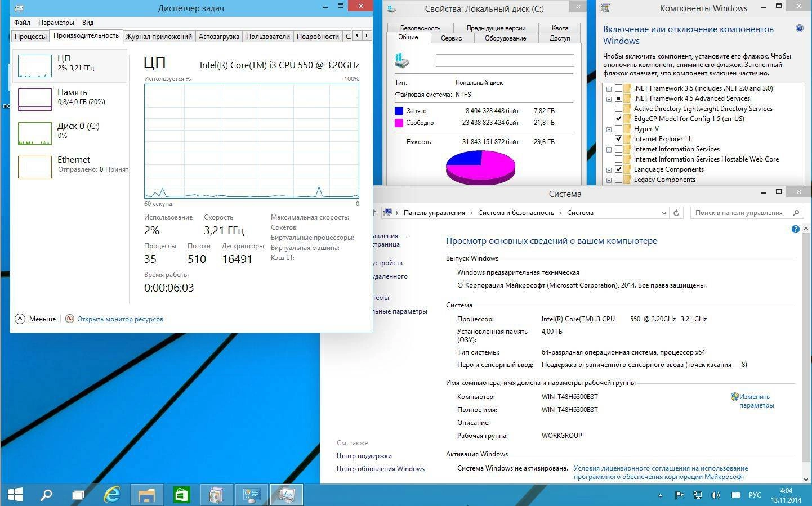Open Action Center flag icon
Screen dimensions: 812x506
(679, 495)
